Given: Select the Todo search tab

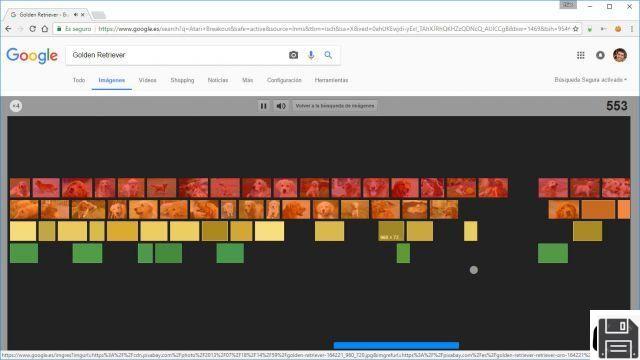Looking at the screenshot, I should [x=79, y=80].
